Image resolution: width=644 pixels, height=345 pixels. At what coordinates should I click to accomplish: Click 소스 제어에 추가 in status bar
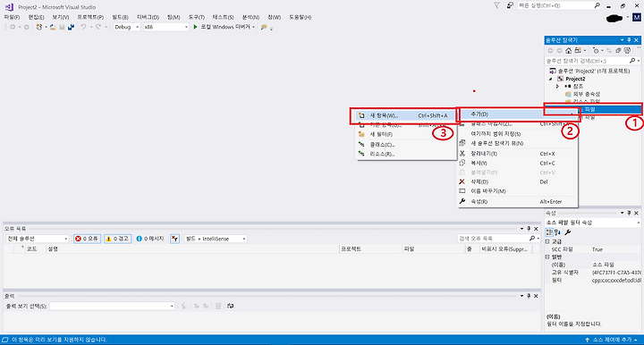coord(611,340)
